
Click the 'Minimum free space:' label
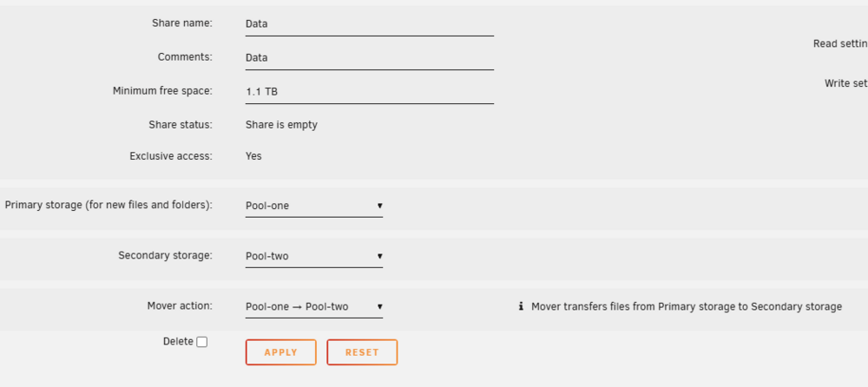click(163, 91)
